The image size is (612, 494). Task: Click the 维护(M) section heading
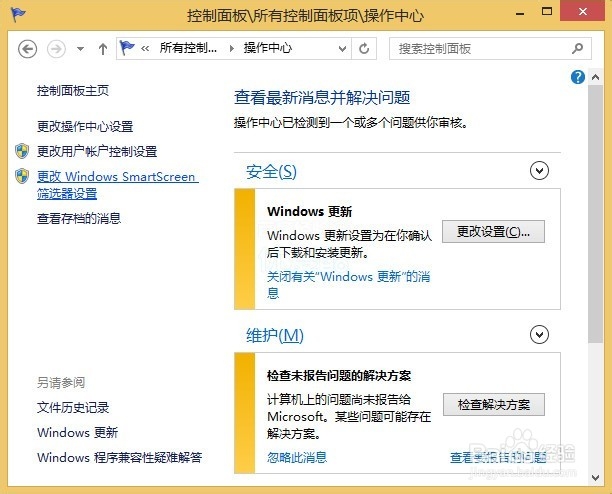coord(275,336)
